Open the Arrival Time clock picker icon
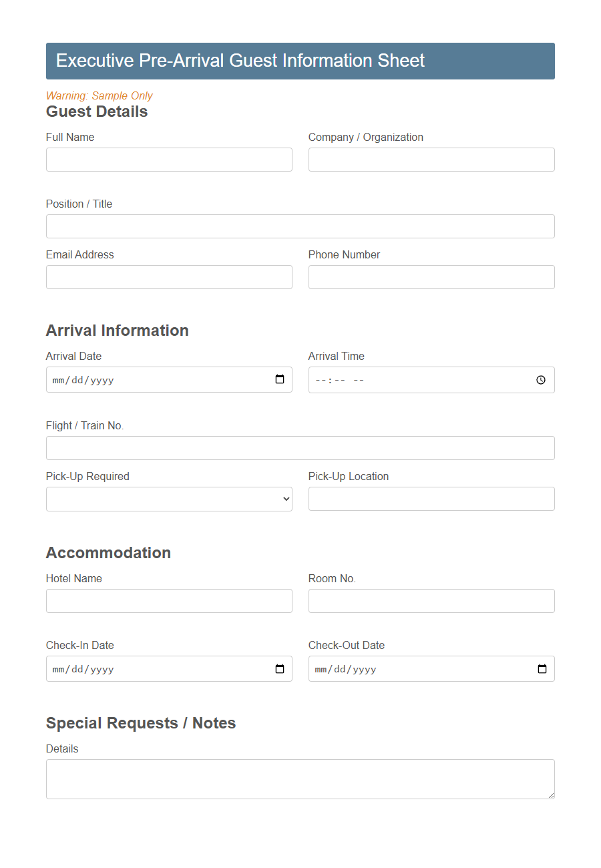Viewport: 601px width, 868px height. coord(541,379)
